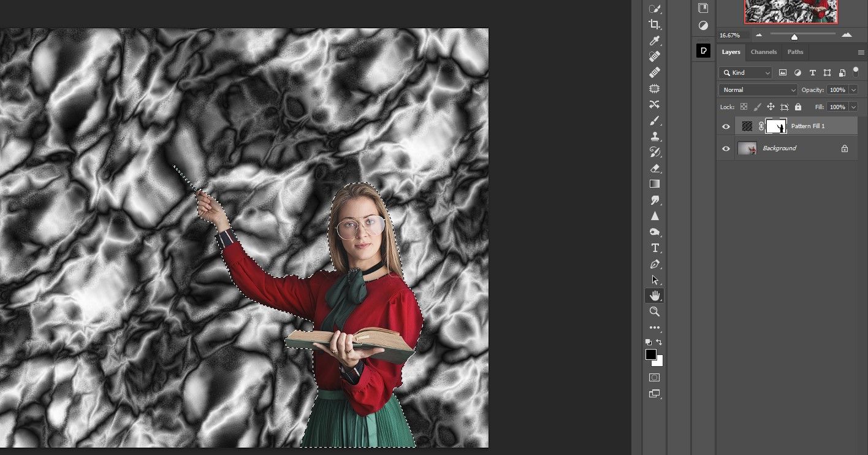This screenshot has height=455, width=868.
Task: Select the Pen tool
Action: [655, 264]
